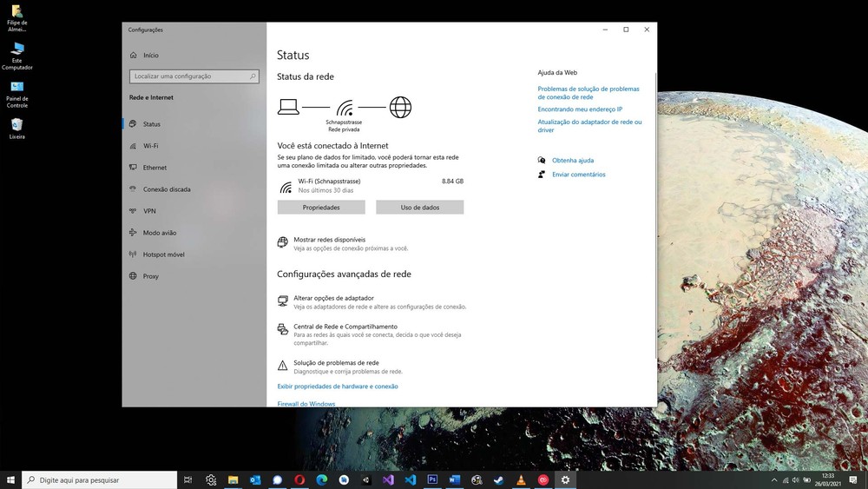Viewport: 868px width, 489px height.
Task: Open Conexão discada settings
Action: (166, 189)
